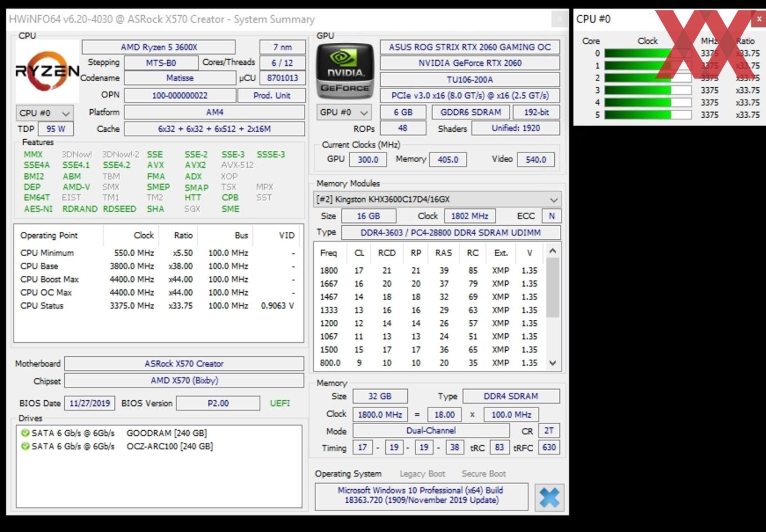This screenshot has height=532, width=766.
Task: Click the 1333 XMP timing row
Action: tap(430, 310)
